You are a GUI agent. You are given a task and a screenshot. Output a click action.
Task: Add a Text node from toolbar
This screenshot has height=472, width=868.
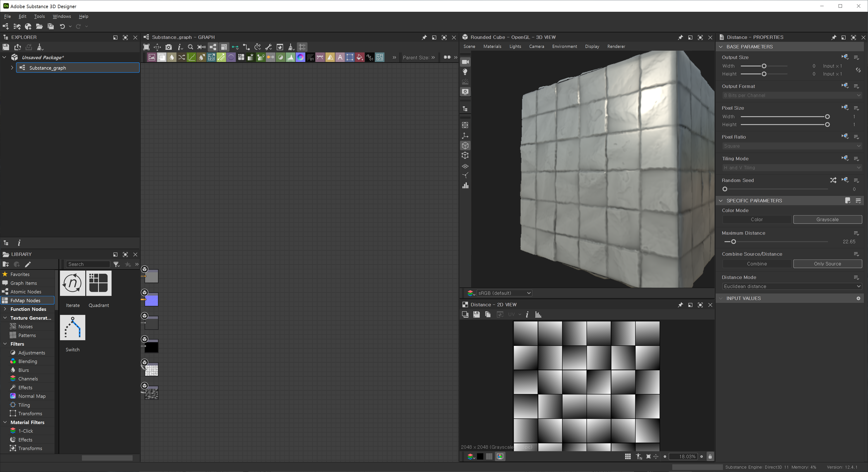pos(340,57)
